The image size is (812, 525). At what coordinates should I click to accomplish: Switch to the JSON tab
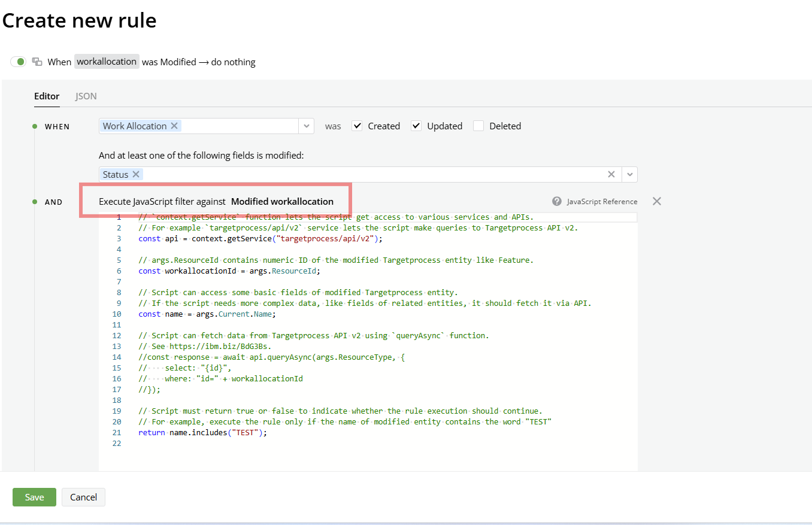pos(86,96)
